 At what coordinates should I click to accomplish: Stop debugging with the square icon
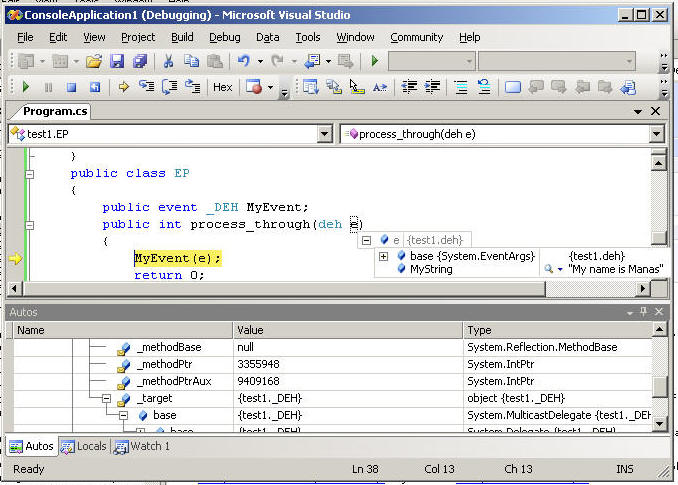tap(72, 87)
